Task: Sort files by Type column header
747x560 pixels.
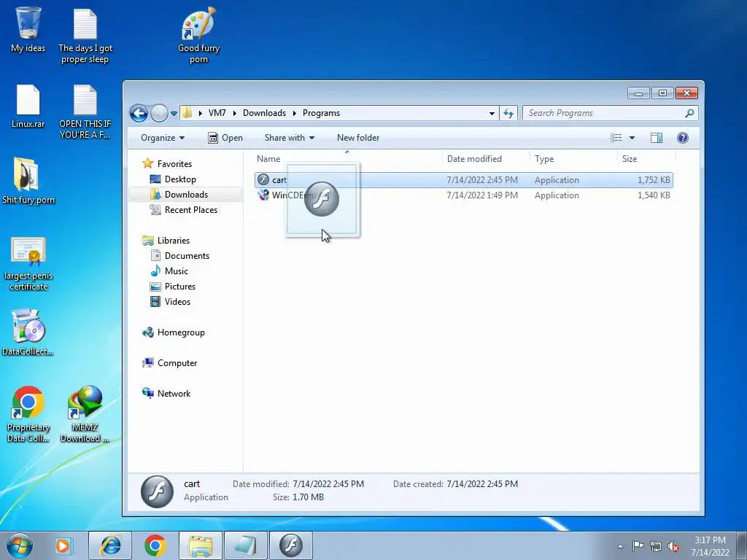Action: click(544, 158)
